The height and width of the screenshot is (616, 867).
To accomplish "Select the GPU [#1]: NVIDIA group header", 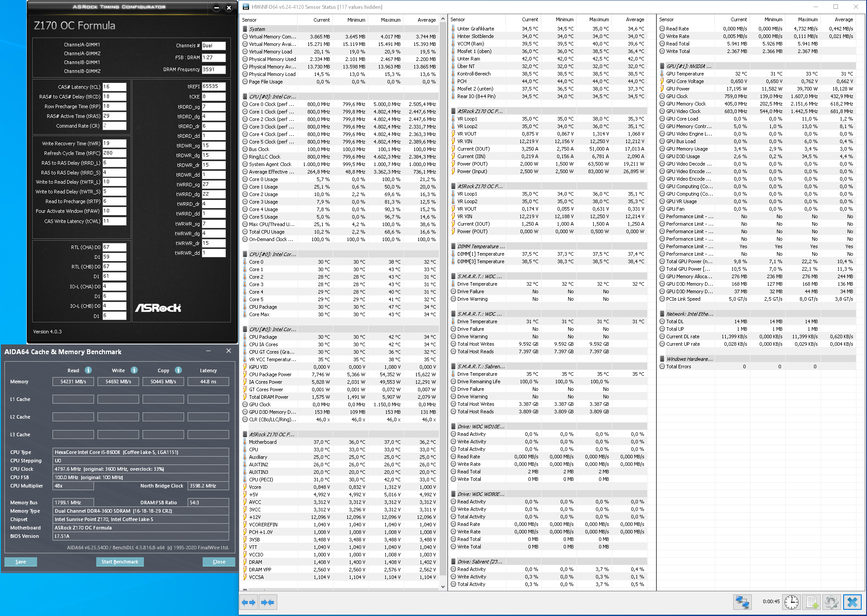I will tap(688, 66).
